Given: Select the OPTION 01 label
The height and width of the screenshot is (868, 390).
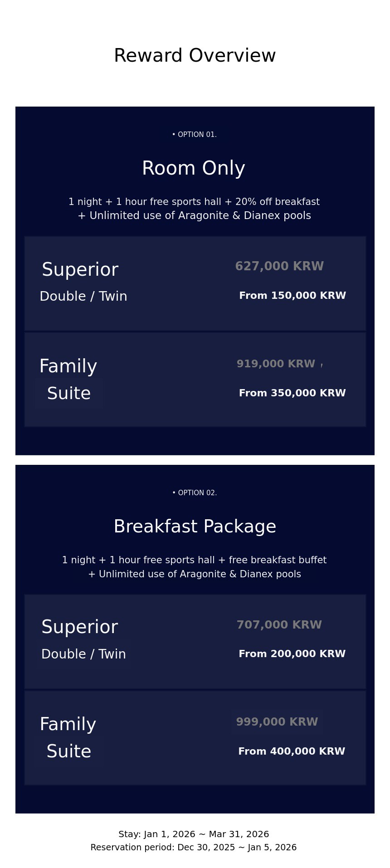Looking at the screenshot, I should click(x=195, y=135).
